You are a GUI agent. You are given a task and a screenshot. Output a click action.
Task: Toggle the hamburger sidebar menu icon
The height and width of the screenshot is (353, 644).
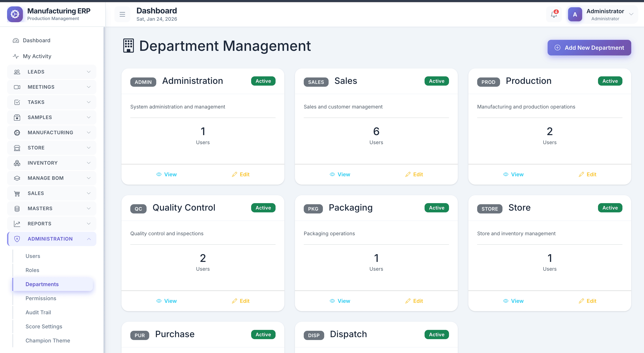122,15
